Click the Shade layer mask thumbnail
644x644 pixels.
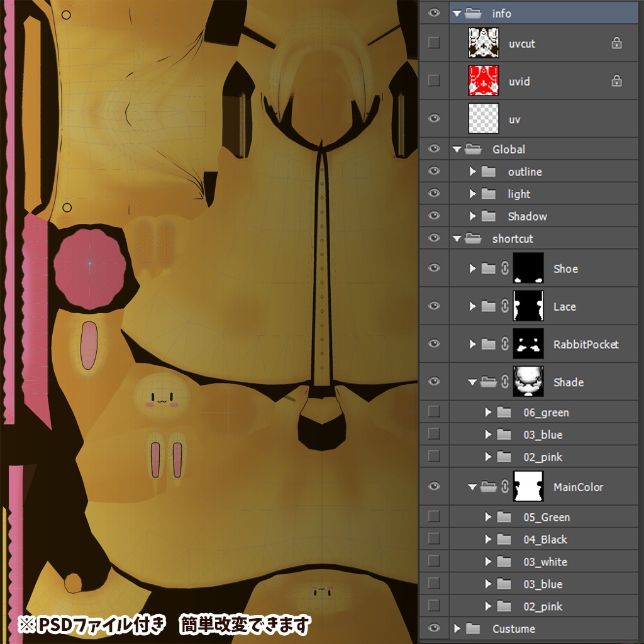[528, 382]
